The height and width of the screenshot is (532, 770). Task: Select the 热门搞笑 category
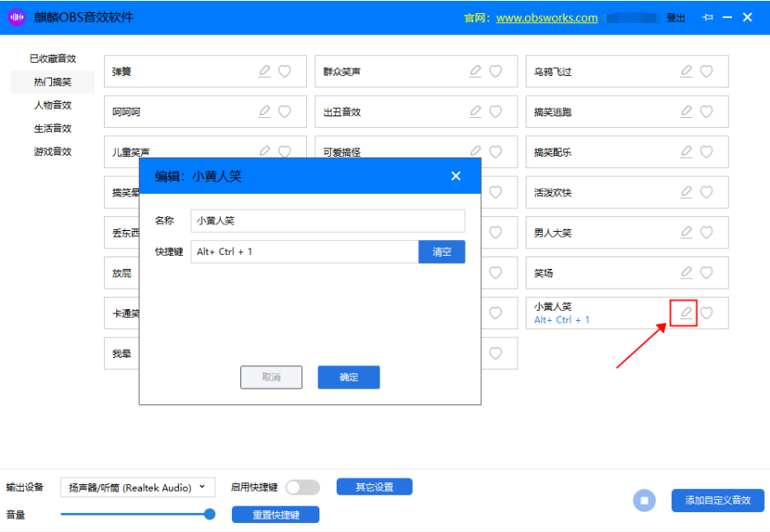(53, 82)
